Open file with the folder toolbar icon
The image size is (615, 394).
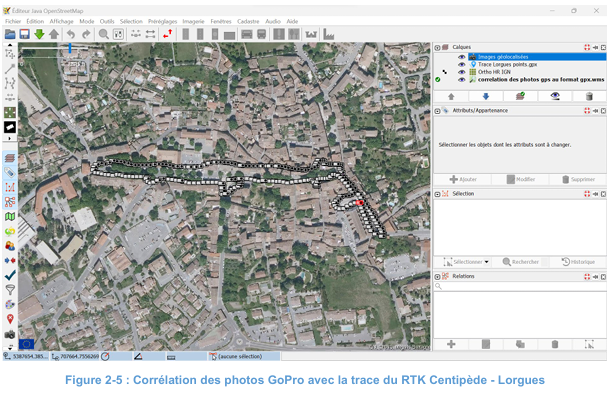click(x=10, y=34)
